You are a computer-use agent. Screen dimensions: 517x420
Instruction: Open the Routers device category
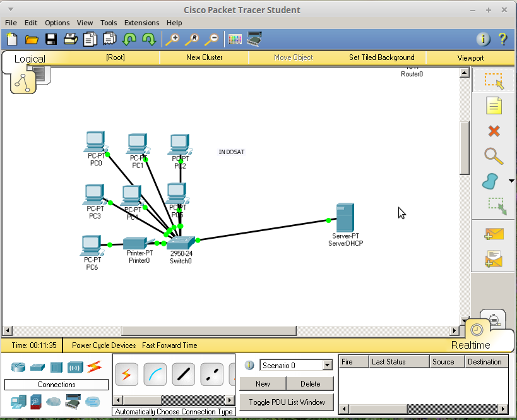pos(18,366)
